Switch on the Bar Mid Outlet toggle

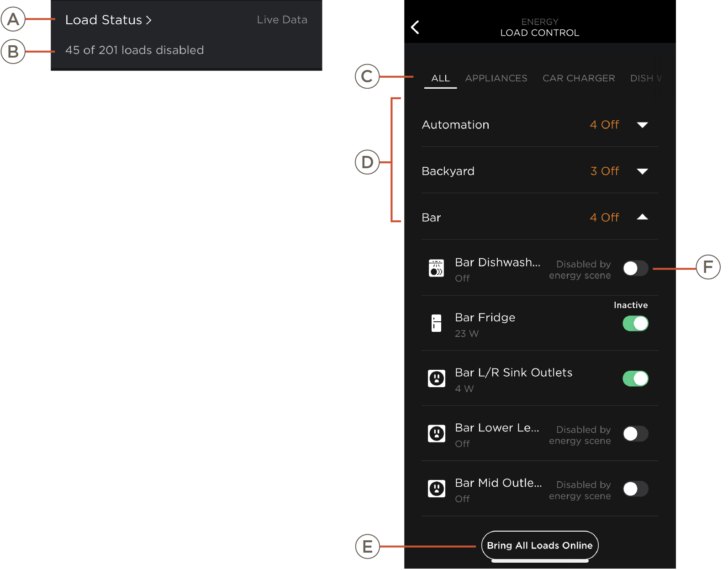635,489
